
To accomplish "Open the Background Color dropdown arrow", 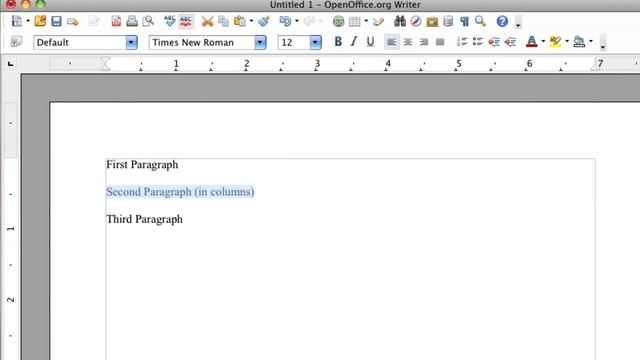I will point(591,41).
